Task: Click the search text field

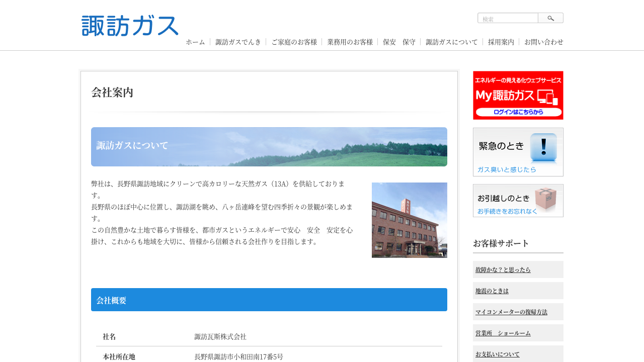Action: point(508,18)
